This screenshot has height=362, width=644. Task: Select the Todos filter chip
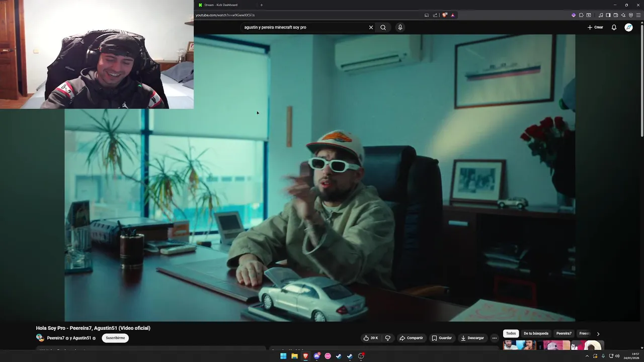[x=511, y=333]
